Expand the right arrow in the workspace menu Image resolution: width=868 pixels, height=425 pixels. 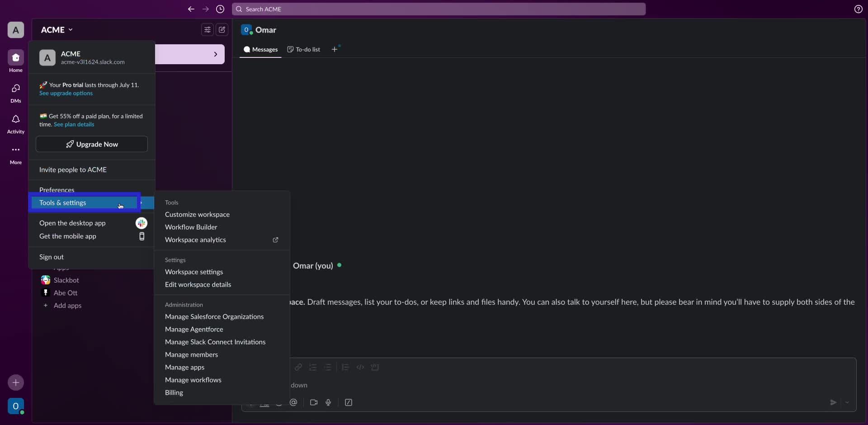coord(216,54)
